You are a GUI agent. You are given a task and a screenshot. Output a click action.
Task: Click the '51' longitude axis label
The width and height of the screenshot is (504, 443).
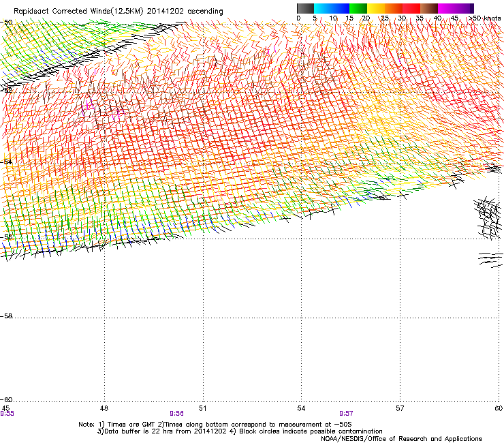[202, 408]
